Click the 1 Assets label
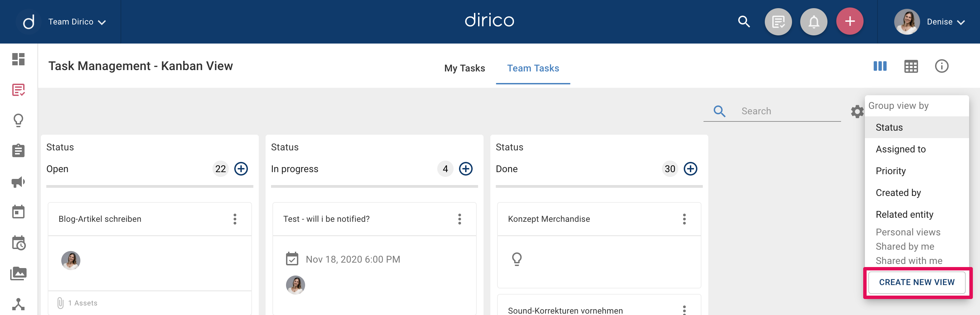 pos(82,303)
